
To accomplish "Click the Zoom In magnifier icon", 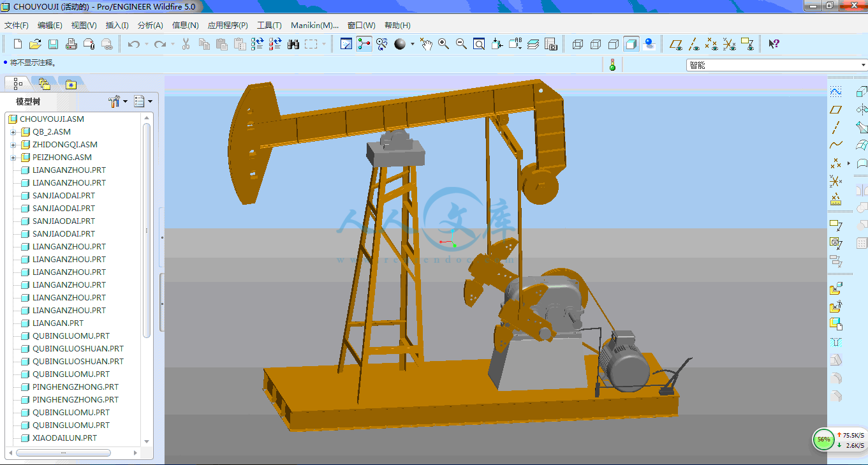I will [444, 44].
